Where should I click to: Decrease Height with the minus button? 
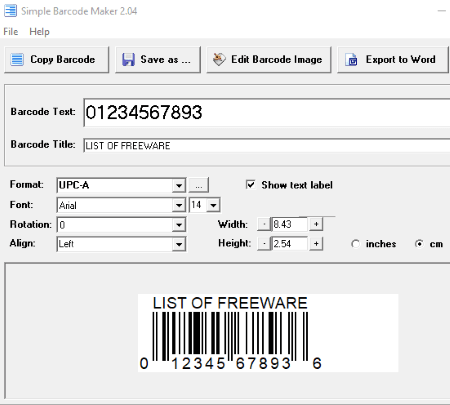(264, 244)
